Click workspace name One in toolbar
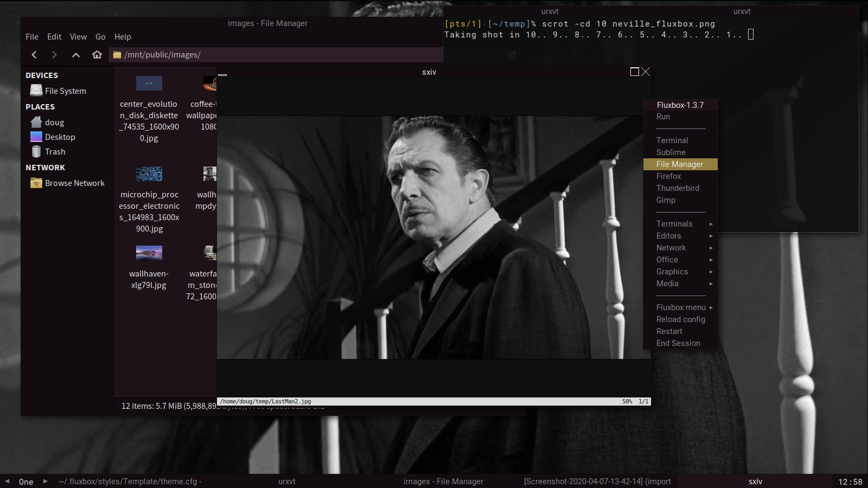 coord(26,481)
